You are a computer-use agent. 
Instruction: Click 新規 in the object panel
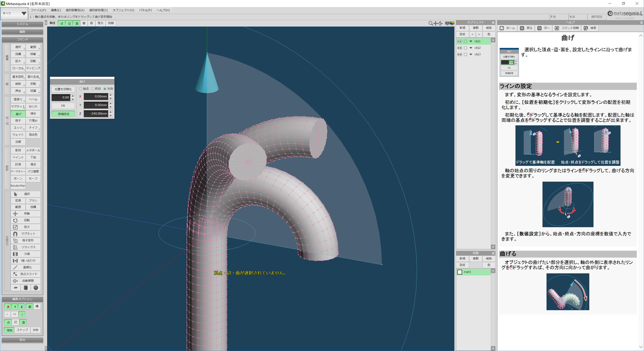tap(462, 28)
